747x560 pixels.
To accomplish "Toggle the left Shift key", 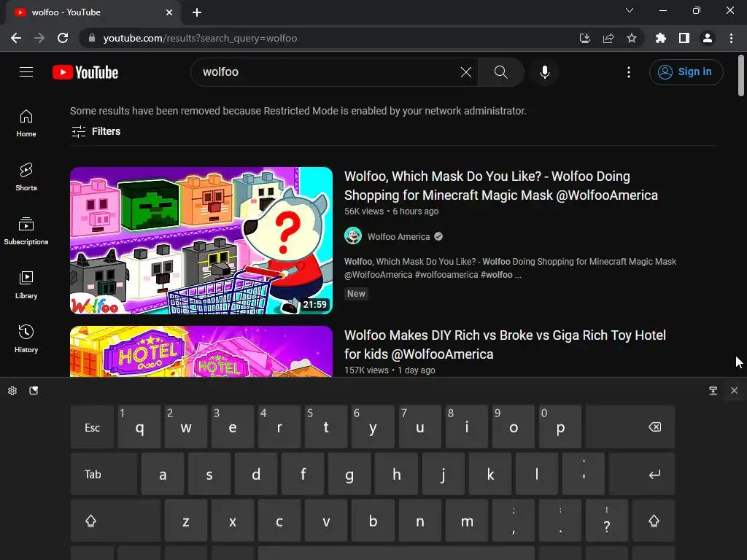I will pyautogui.click(x=116, y=521).
